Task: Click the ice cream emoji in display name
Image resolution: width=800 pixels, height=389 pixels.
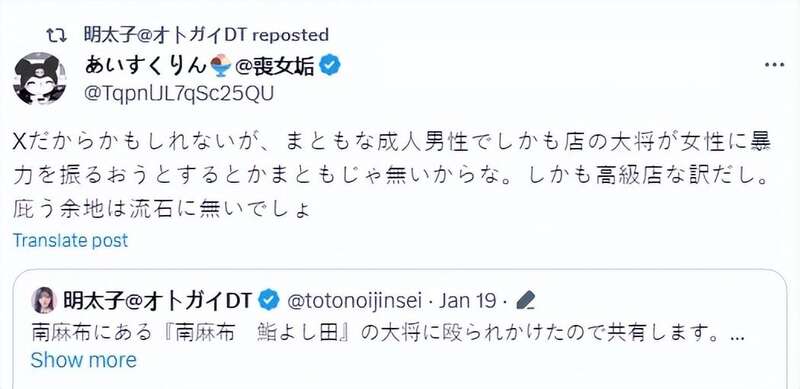Action: click(x=220, y=65)
